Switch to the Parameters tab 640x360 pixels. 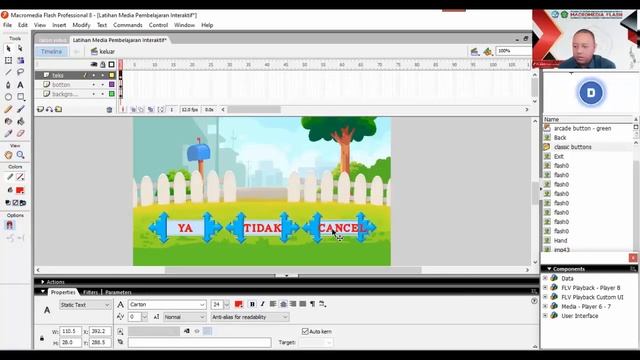click(x=118, y=292)
